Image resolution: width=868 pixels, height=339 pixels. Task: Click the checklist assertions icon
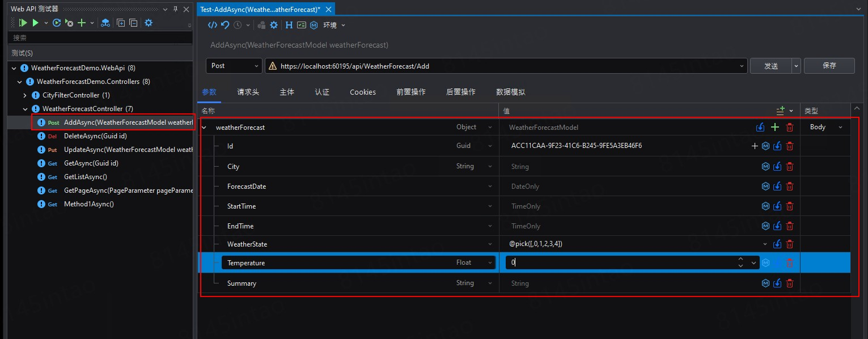coord(302,25)
